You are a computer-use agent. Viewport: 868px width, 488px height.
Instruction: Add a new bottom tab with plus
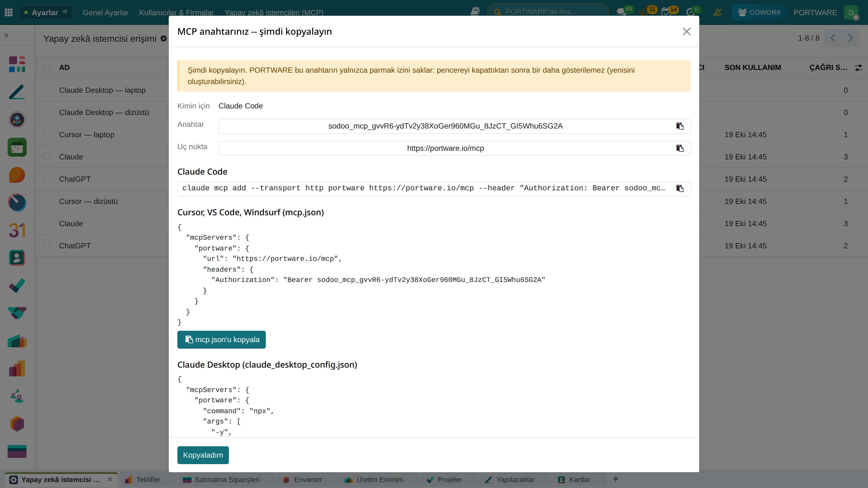[x=616, y=479]
